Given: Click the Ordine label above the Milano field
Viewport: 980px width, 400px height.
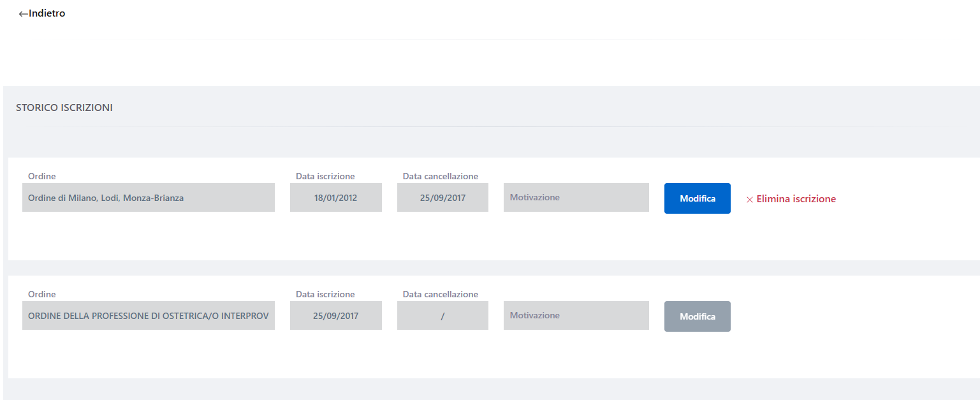Looking at the screenshot, I should (41, 176).
